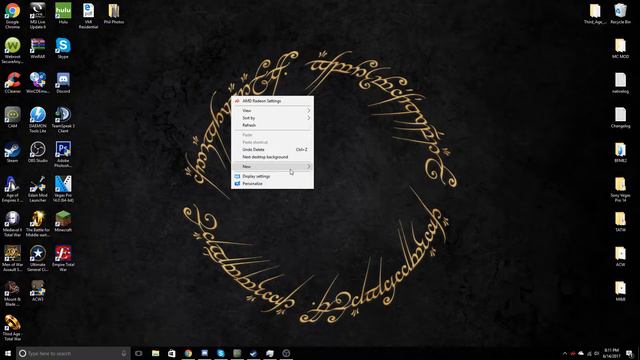Screen dimensions: 640x360
Task: Select Undo Delete in context menu
Action: (272, 150)
